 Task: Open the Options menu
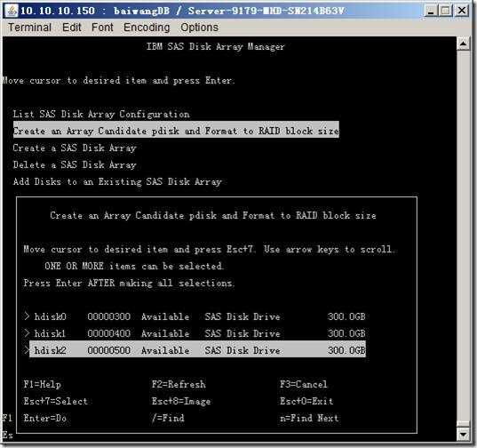(x=199, y=28)
